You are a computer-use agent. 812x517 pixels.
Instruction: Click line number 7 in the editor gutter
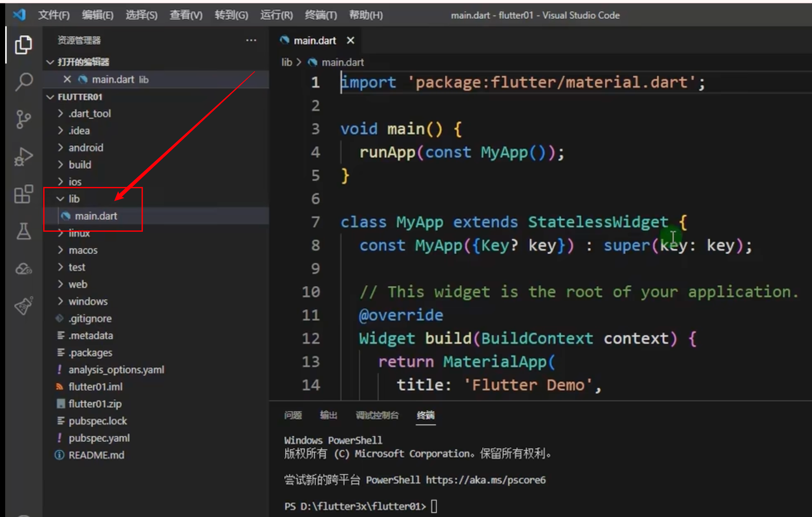coord(315,222)
